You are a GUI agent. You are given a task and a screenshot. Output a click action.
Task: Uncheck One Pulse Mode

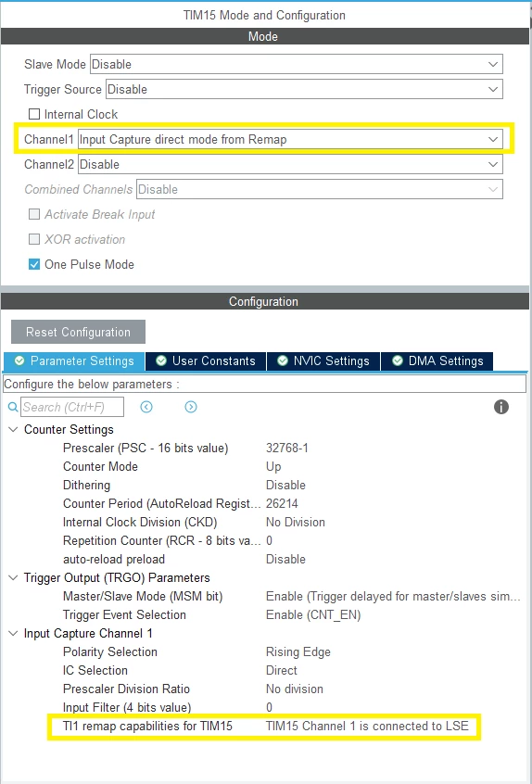point(34,264)
